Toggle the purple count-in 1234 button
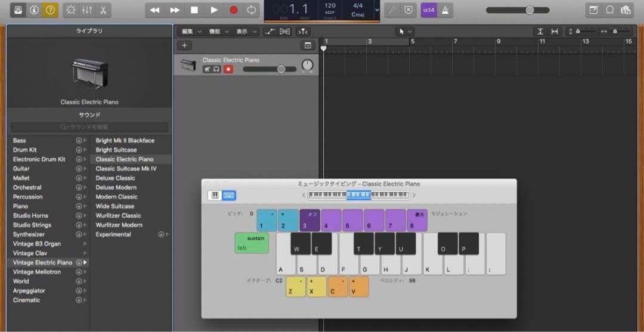The image size is (644, 332). tap(429, 10)
